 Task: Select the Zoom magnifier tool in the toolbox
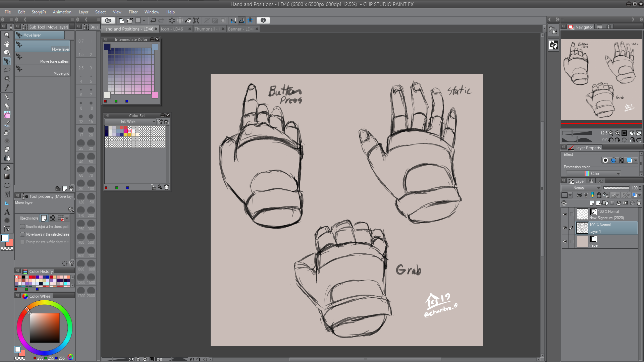click(x=7, y=35)
